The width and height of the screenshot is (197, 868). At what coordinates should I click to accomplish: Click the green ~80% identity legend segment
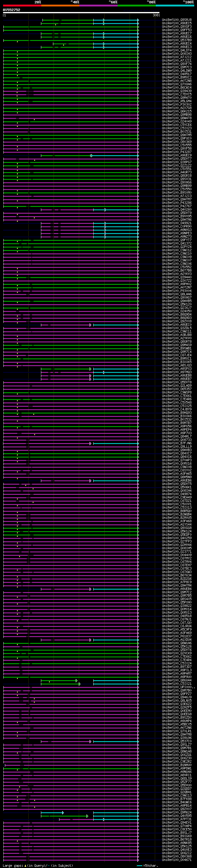[137, 6]
